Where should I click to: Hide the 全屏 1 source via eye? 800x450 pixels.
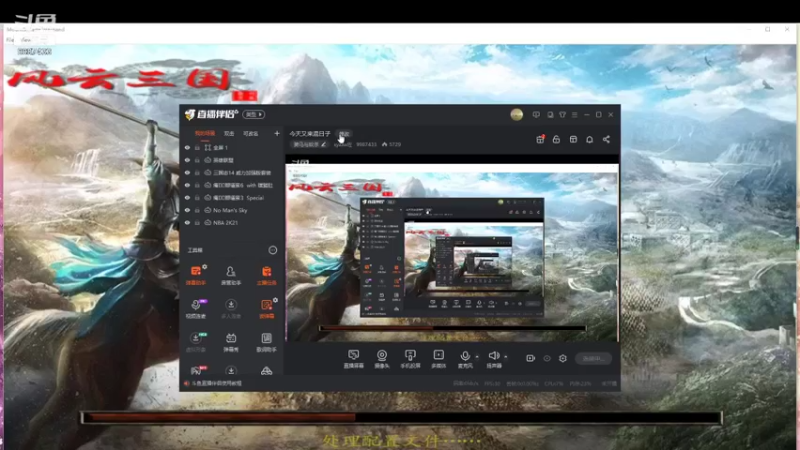coord(187,147)
